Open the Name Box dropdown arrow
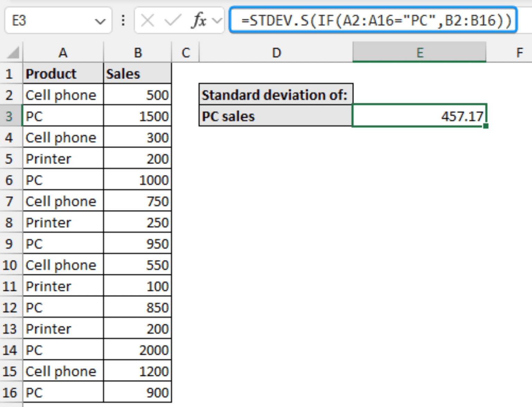Image resolution: width=532 pixels, height=407 pixels. 101,21
